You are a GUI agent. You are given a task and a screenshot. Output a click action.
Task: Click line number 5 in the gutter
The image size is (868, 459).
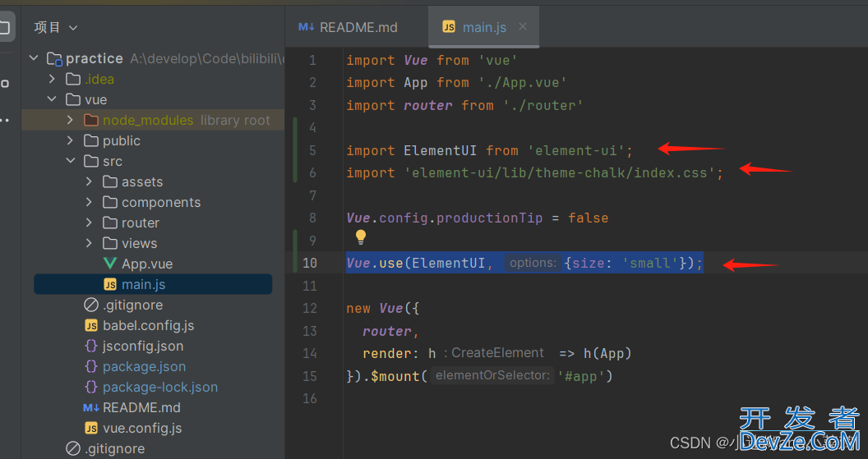(313, 150)
